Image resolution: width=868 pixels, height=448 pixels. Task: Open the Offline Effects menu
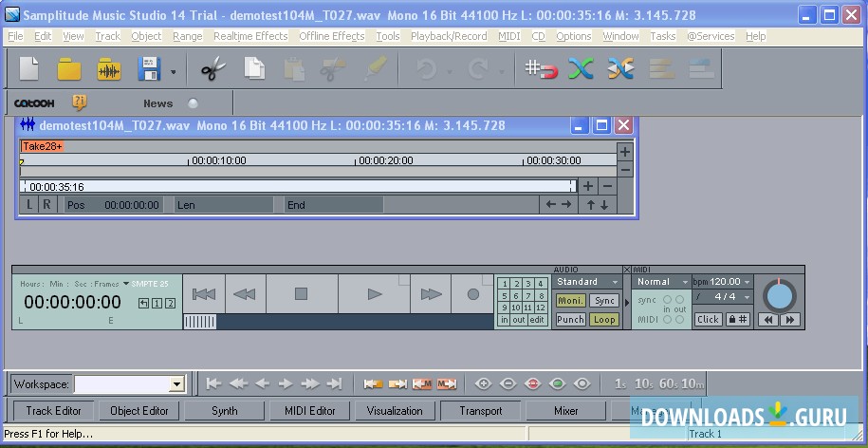(x=332, y=36)
